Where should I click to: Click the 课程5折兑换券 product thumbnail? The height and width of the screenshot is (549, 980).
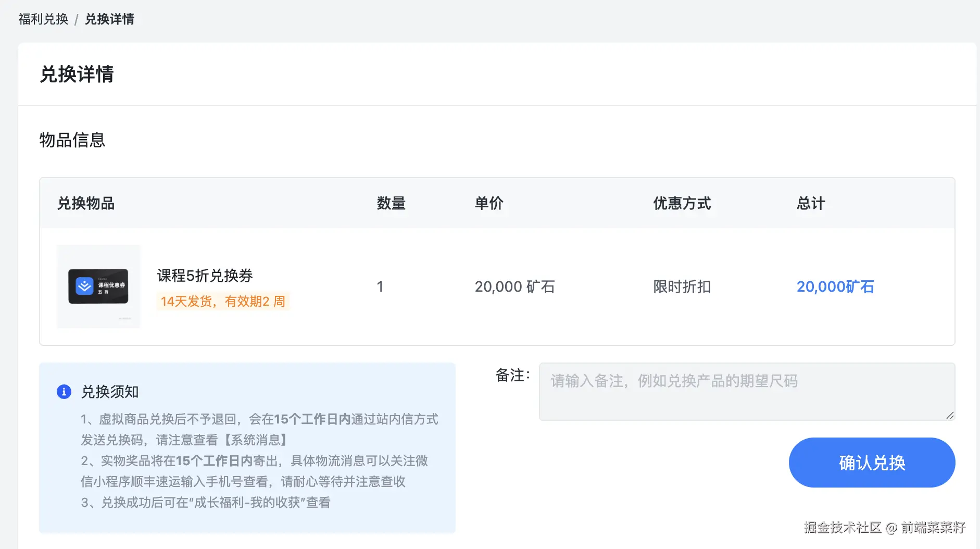[x=98, y=286]
